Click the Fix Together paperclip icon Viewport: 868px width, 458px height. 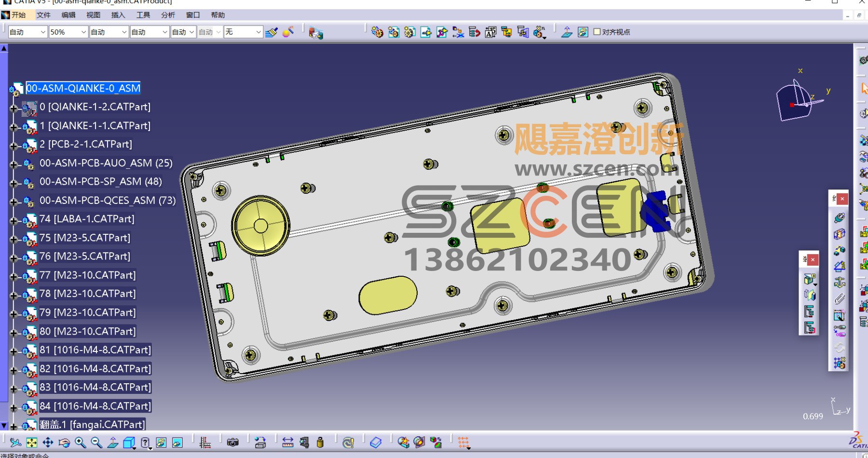[x=840, y=299]
